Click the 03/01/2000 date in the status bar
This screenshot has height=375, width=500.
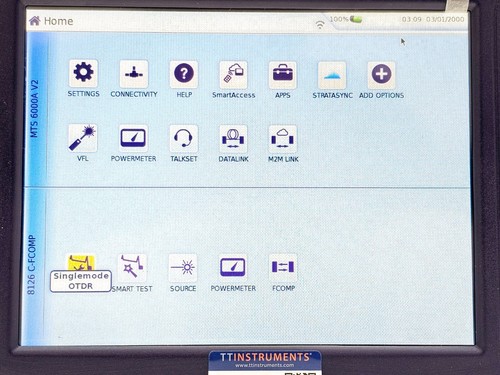tap(445, 19)
